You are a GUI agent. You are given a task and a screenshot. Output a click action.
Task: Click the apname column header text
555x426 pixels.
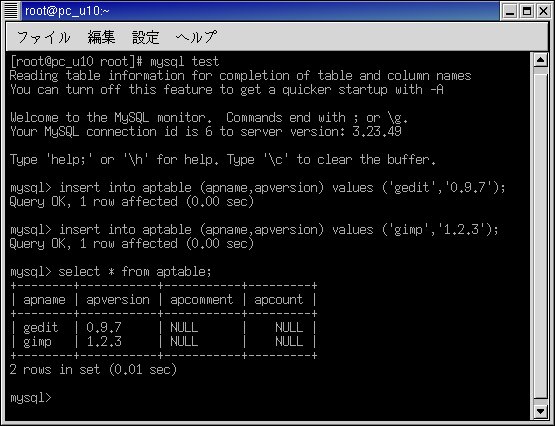coord(44,300)
